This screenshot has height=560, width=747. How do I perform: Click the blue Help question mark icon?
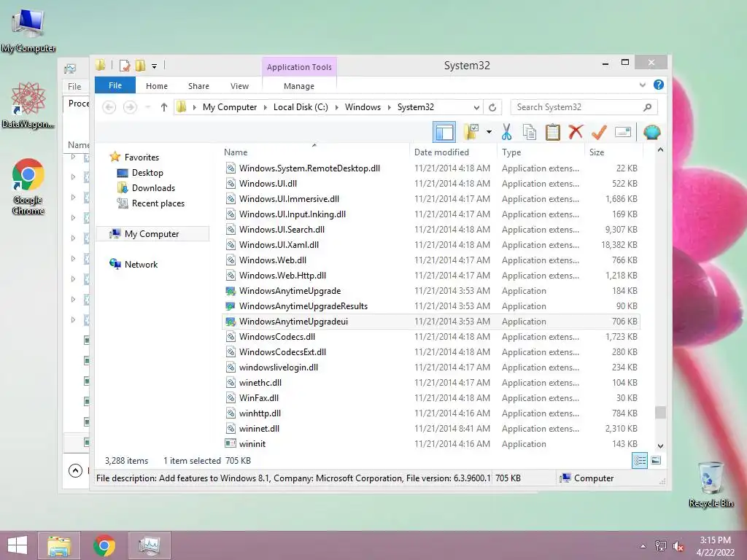(659, 85)
